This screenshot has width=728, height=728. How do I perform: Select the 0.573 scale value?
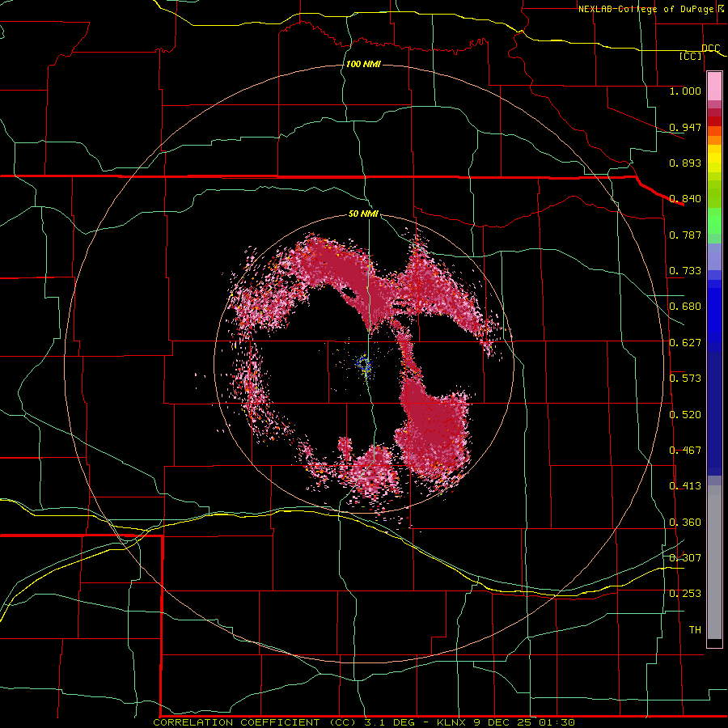tap(685, 379)
